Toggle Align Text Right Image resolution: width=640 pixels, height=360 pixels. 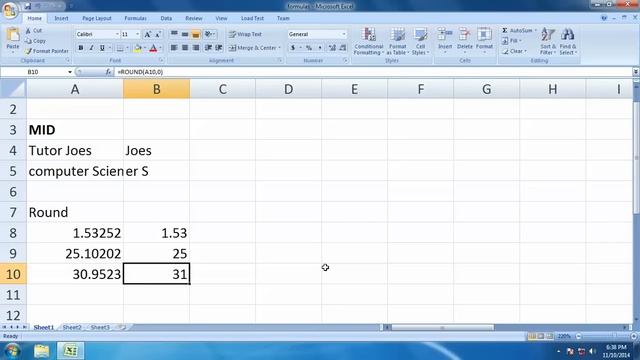click(x=196, y=48)
